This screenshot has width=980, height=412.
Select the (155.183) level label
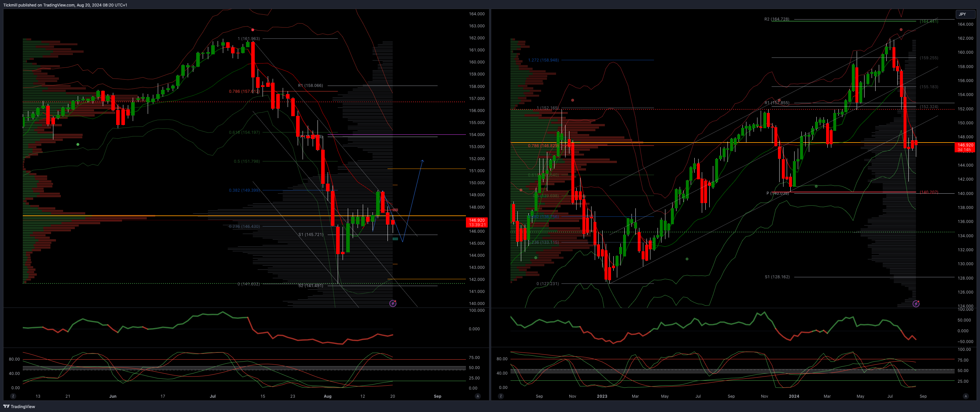[929, 87]
